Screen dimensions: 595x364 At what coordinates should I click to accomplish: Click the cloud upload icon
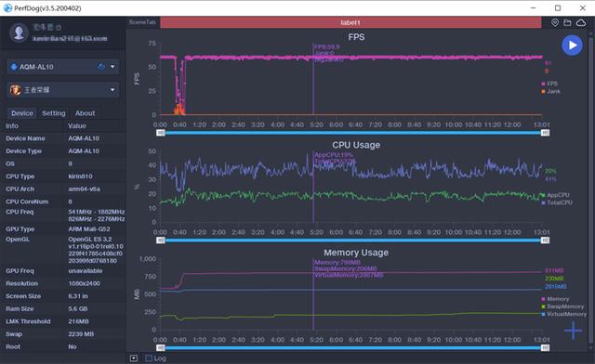click(581, 22)
